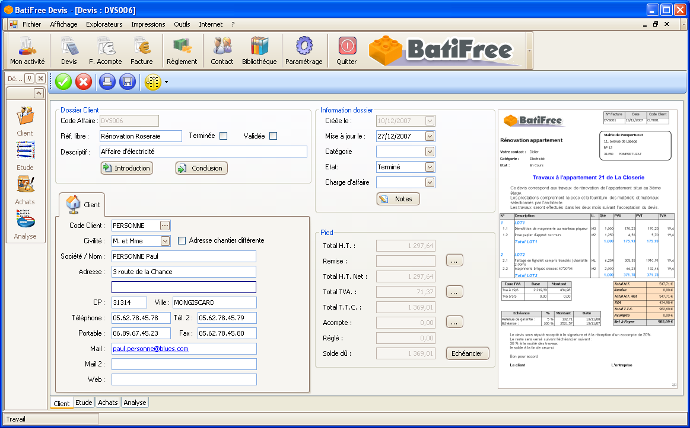Open the Facture module
This screenshot has width=690, height=428.
pos(142,48)
